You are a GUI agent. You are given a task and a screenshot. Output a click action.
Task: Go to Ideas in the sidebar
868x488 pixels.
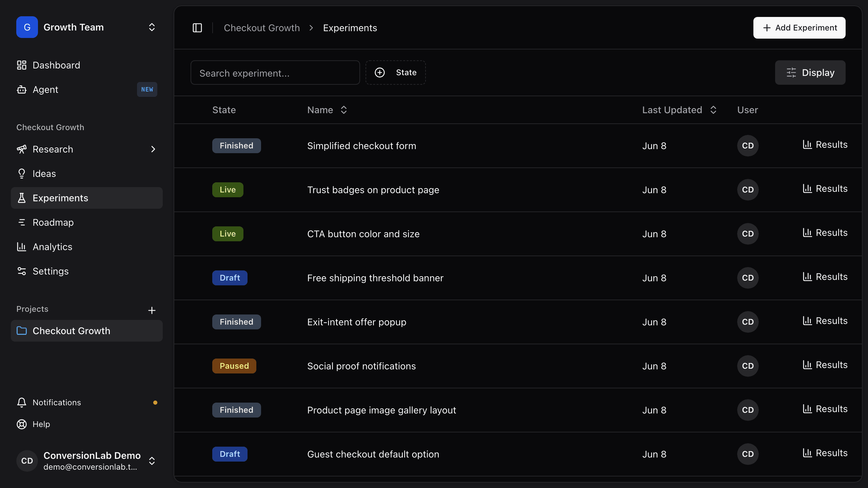tap(87, 174)
